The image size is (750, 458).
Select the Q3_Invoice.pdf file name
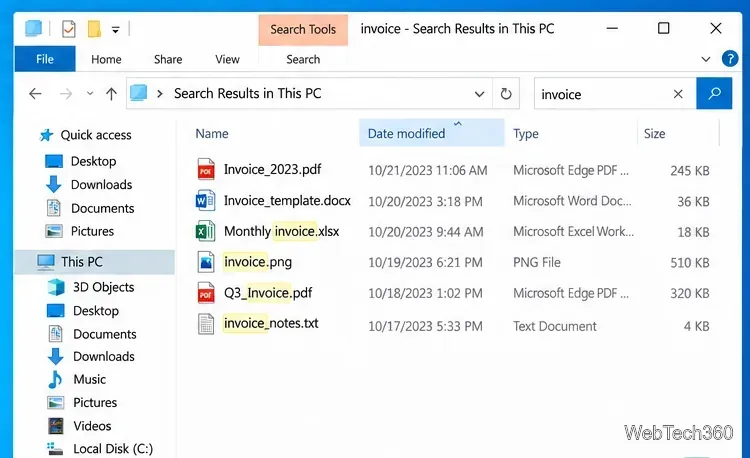[268, 293]
